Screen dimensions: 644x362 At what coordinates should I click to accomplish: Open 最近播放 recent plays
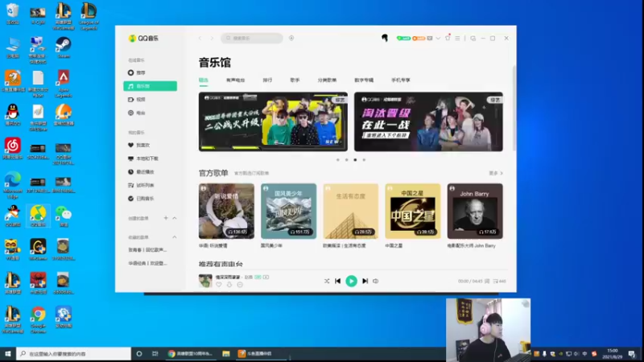click(x=141, y=171)
